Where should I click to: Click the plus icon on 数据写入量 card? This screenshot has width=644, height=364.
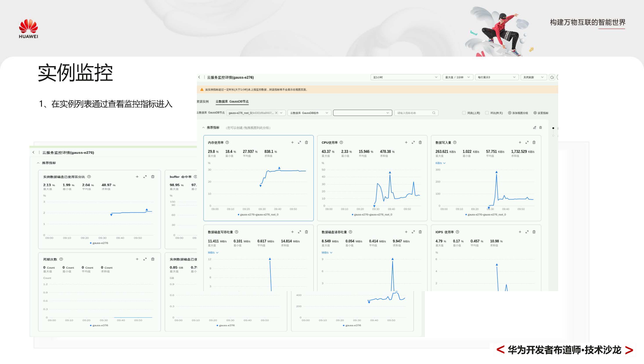click(x=520, y=142)
